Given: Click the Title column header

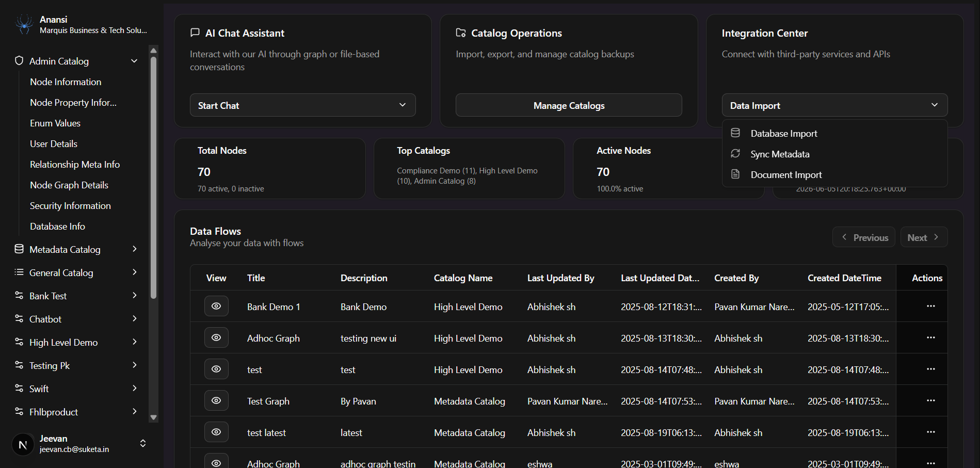Looking at the screenshot, I should pos(256,278).
